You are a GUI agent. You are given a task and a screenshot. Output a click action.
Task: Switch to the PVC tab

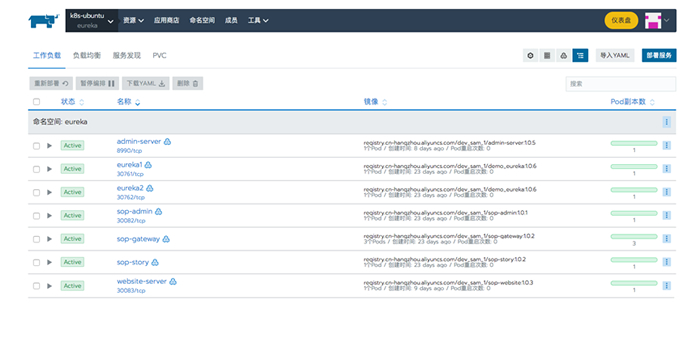pyautogui.click(x=159, y=55)
